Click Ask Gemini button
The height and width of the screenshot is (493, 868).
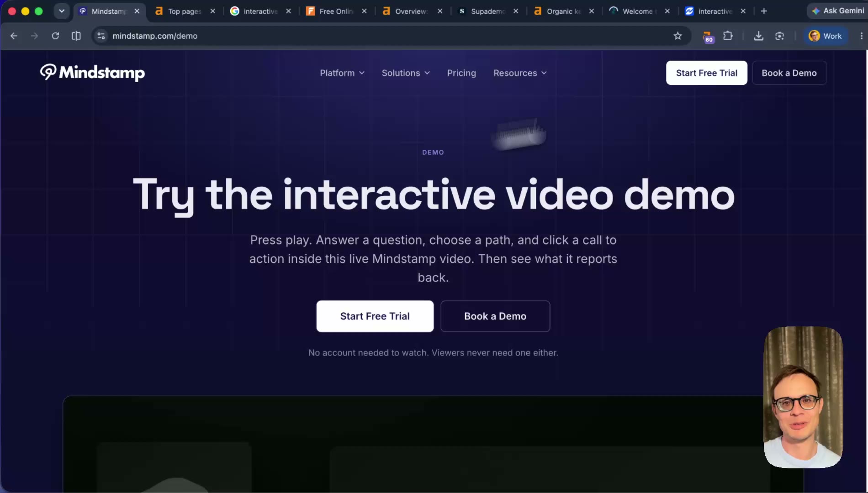pos(838,10)
